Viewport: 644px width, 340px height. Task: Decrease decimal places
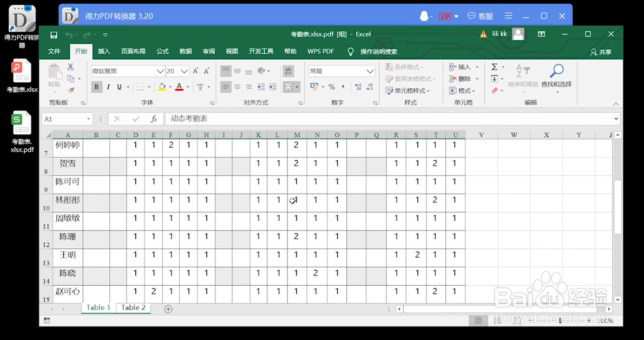coord(370,87)
